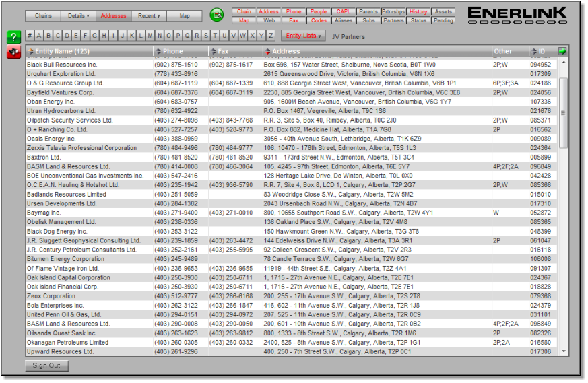Open the Recent dropdown menu

[x=149, y=15]
